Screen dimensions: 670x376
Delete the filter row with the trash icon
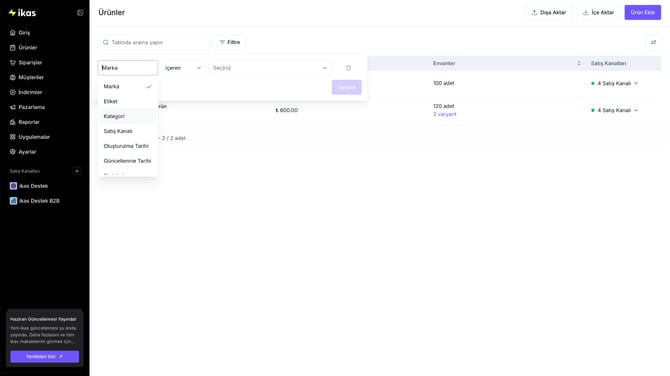[348, 68]
